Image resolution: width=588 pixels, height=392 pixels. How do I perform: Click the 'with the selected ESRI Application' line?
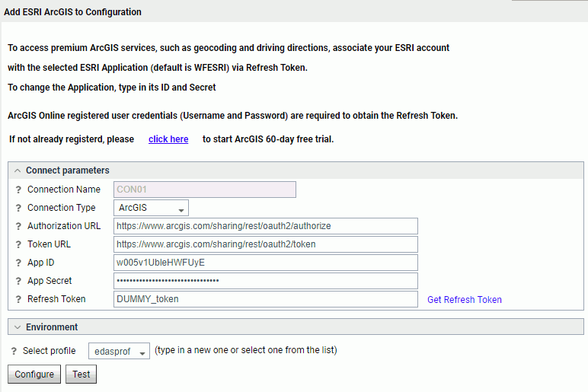[x=158, y=68]
